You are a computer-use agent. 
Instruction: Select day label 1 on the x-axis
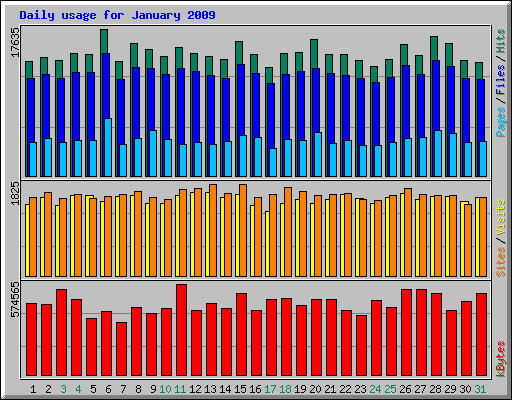click(33, 389)
